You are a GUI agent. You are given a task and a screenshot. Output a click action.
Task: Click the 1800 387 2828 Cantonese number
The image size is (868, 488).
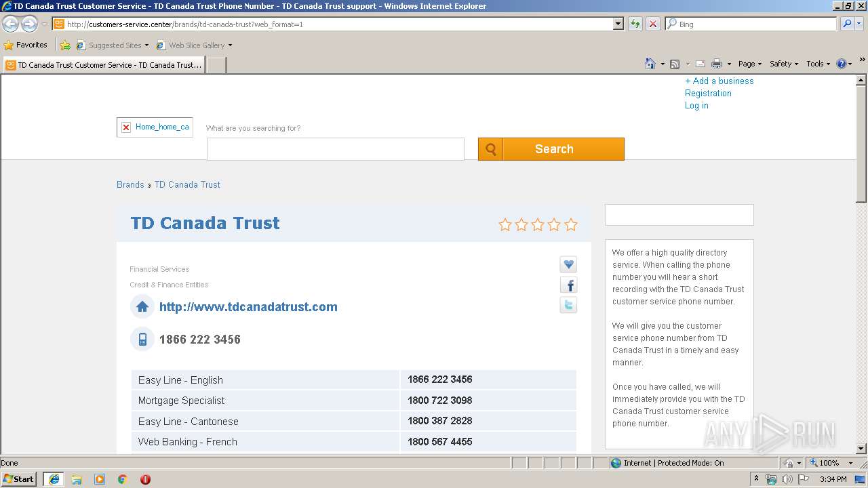click(x=439, y=421)
